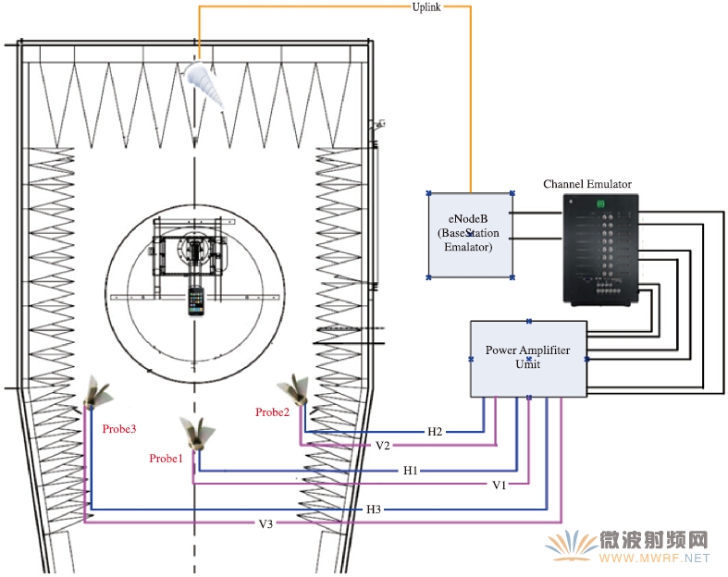Image resolution: width=728 pixels, height=577 pixels.
Task: Click the Probe3 red label
Action: (x=119, y=429)
